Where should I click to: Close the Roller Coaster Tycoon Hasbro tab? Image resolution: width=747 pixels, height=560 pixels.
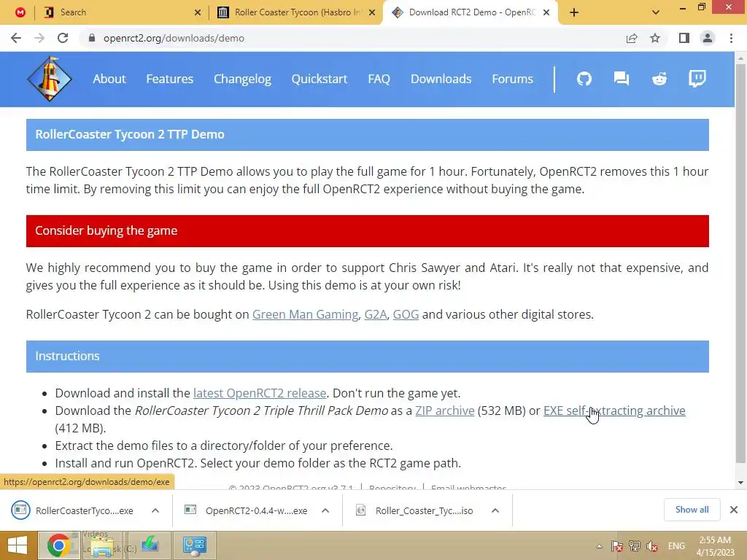(x=373, y=12)
